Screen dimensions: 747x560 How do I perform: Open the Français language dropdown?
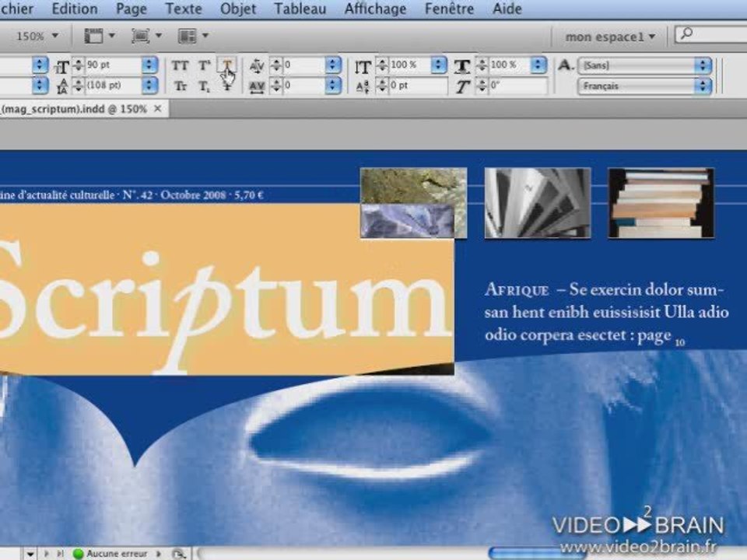point(645,86)
